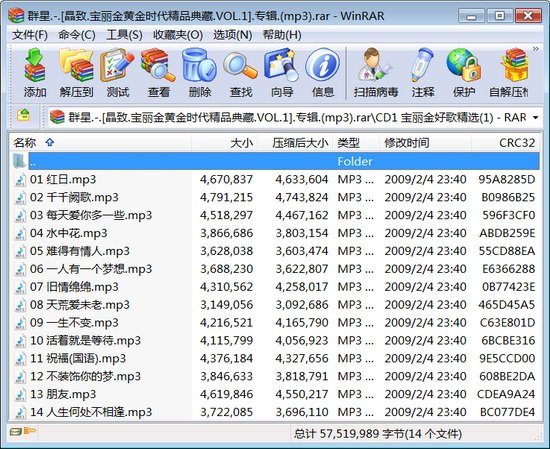Viewport: 550px width, 449px height.
Task: Open the 帮助(H) menu
Action: [x=282, y=35]
